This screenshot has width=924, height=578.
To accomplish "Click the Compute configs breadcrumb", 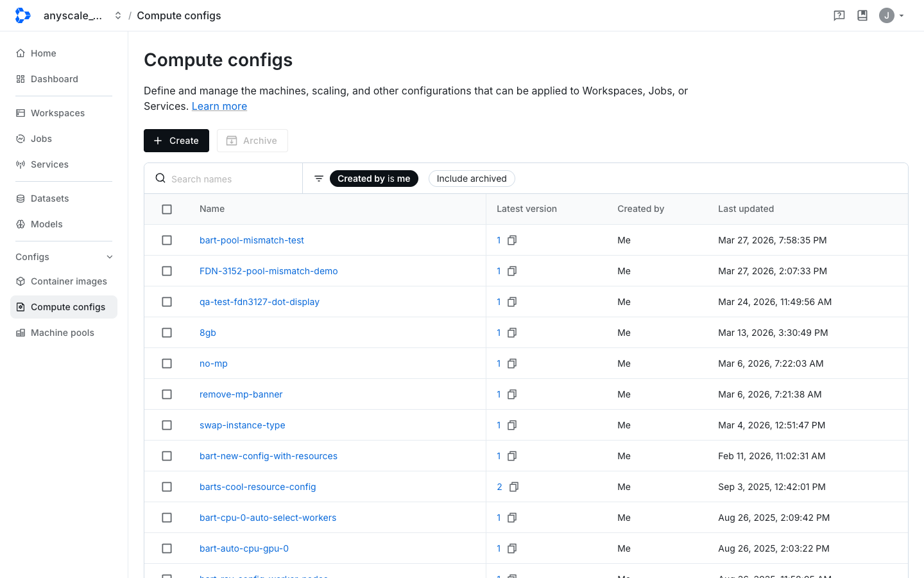I will 179,15.
